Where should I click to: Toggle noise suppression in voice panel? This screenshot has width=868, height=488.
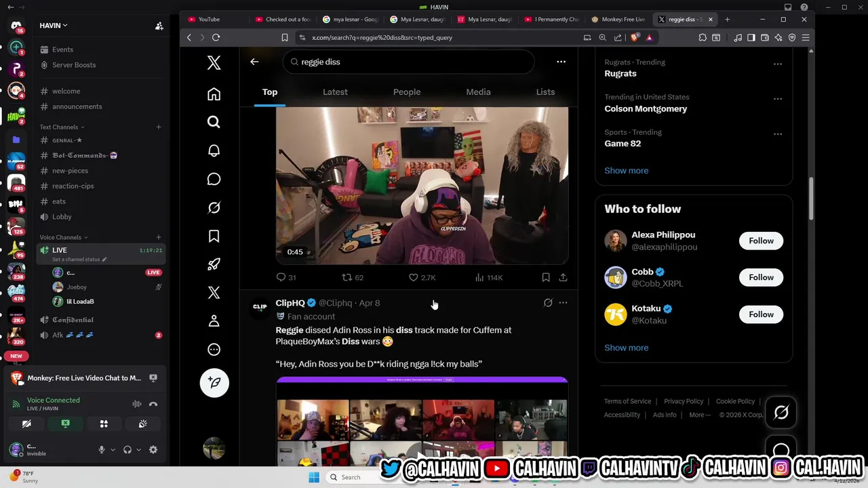pyautogui.click(x=137, y=404)
